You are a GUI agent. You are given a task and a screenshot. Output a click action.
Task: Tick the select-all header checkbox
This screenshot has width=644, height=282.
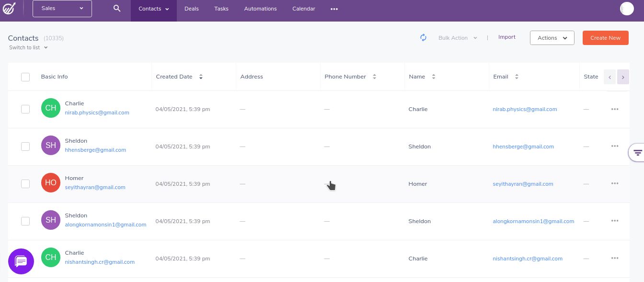[25, 77]
